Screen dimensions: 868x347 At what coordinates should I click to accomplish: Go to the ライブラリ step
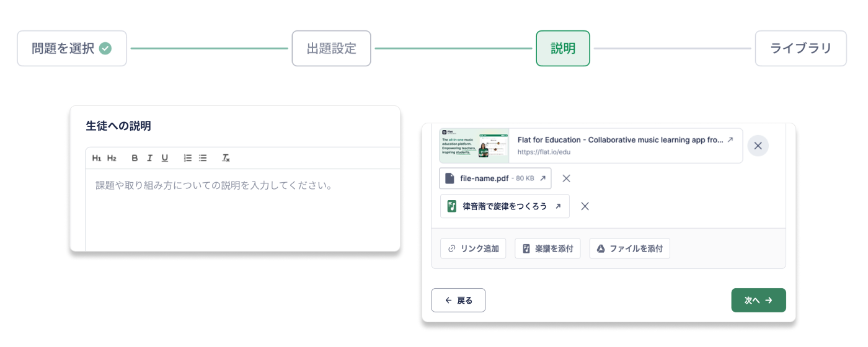(x=800, y=48)
